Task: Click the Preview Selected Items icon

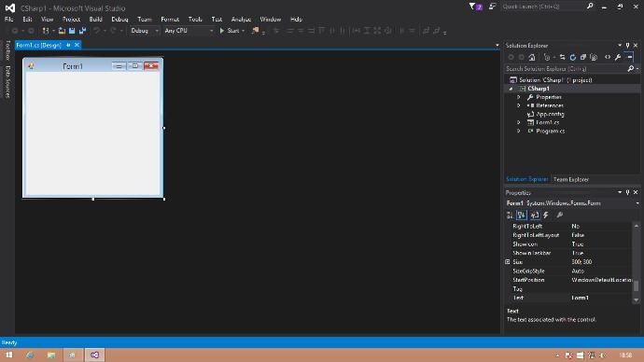Action: [629, 57]
